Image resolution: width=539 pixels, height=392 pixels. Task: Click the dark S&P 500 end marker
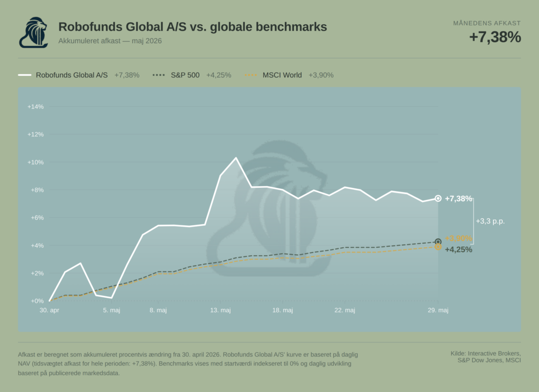point(438,242)
